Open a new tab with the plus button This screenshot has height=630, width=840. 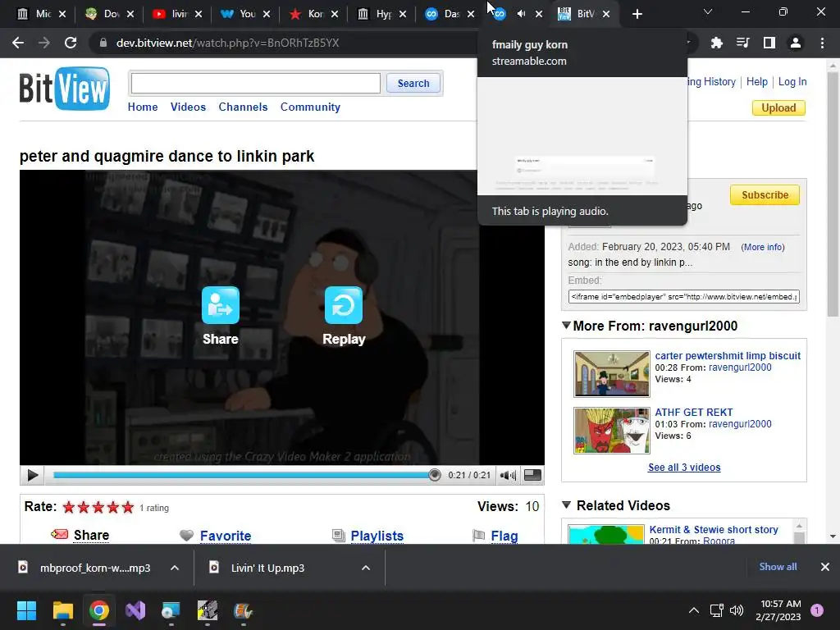point(637,14)
